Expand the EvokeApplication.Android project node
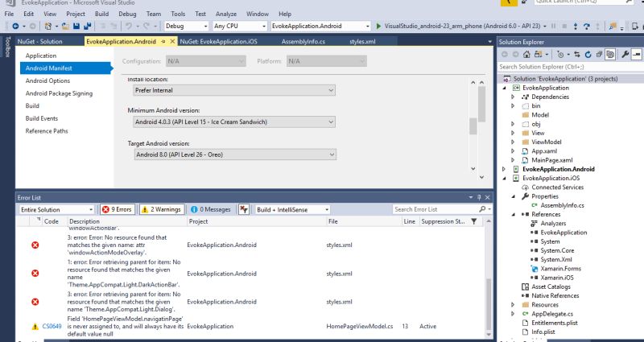This screenshot has width=644, height=342. click(x=504, y=169)
